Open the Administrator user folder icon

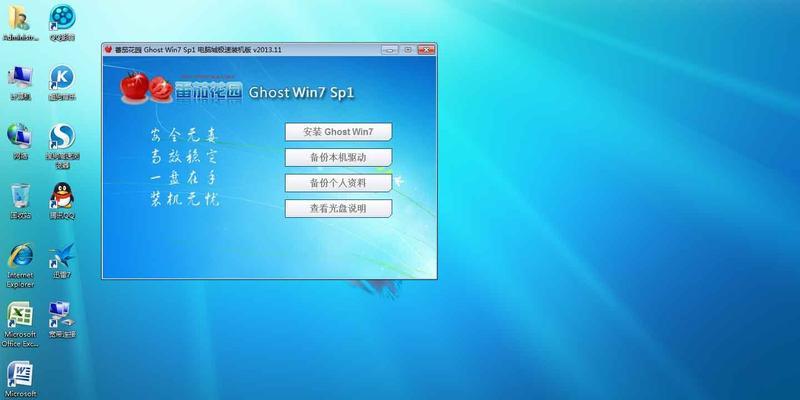[19, 18]
